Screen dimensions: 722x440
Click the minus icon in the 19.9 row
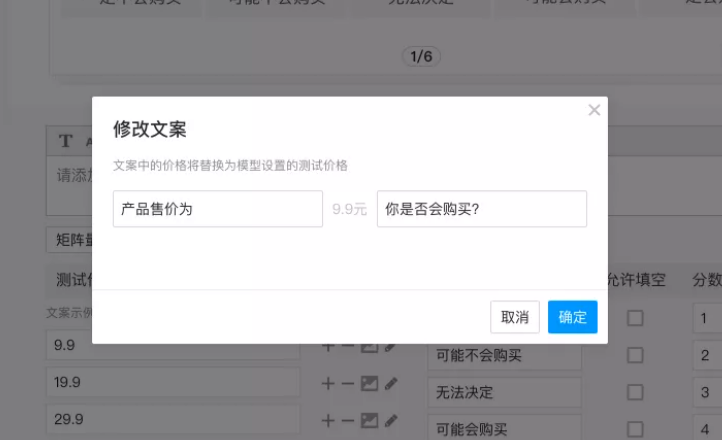(x=347, y=383)
